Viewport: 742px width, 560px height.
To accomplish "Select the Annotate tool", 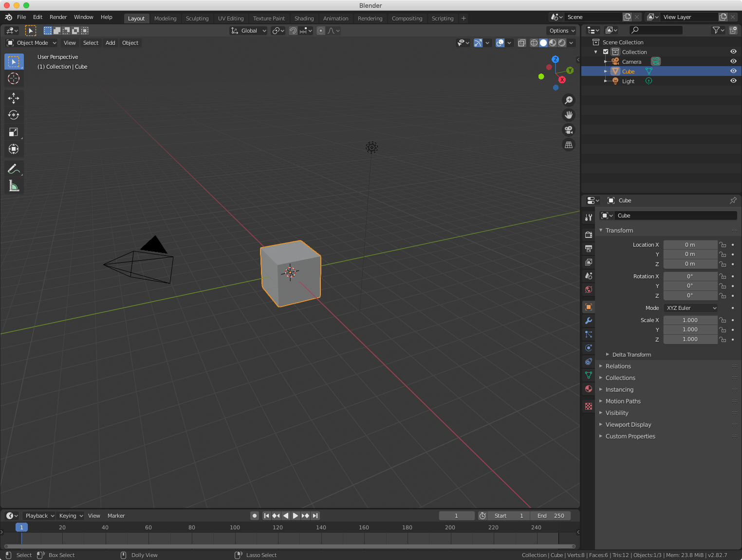I will pyautogui.click(x=14, y=169).
